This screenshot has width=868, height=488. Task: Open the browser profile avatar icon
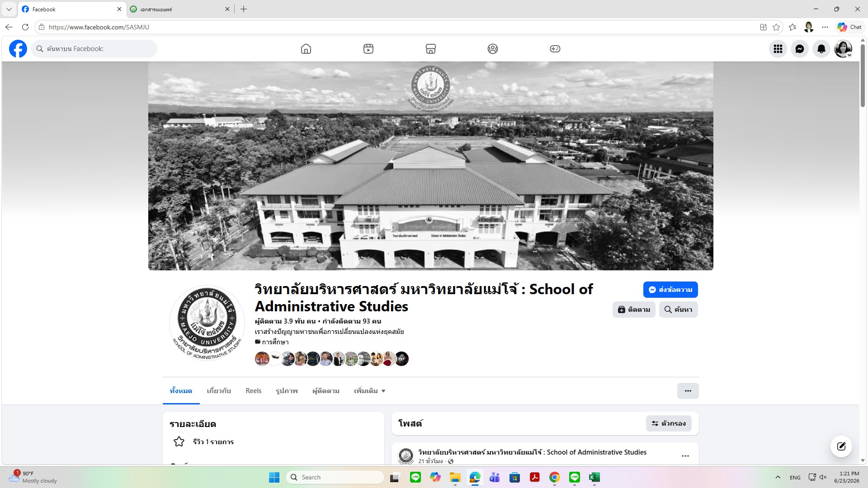pos(809,27)
